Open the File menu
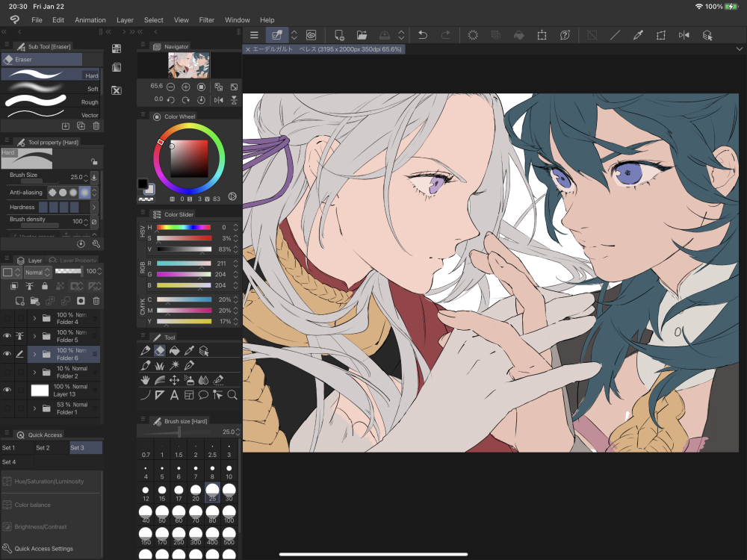 (x=37, y=20)
